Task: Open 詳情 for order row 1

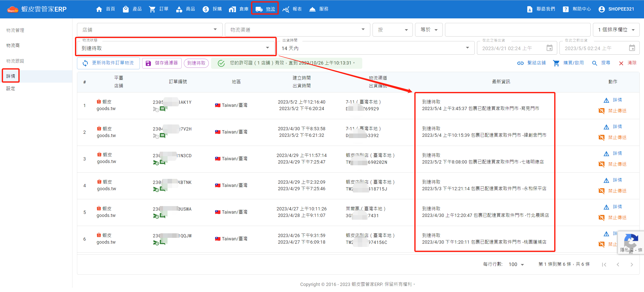Action: [613, 100]
